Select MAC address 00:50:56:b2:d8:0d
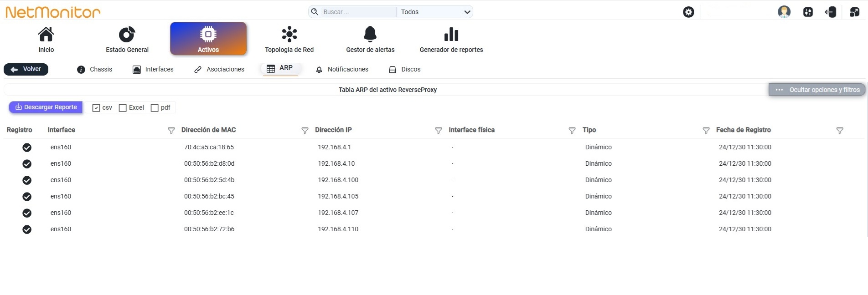This screenshot has height=295, width=868. point(209,163)
